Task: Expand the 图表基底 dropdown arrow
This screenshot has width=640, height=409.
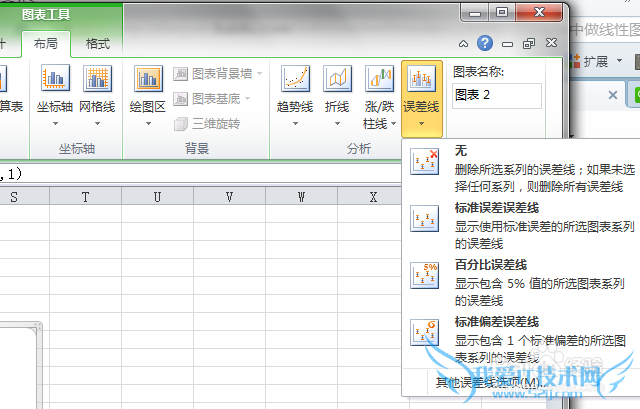Action: pos(247,99)
